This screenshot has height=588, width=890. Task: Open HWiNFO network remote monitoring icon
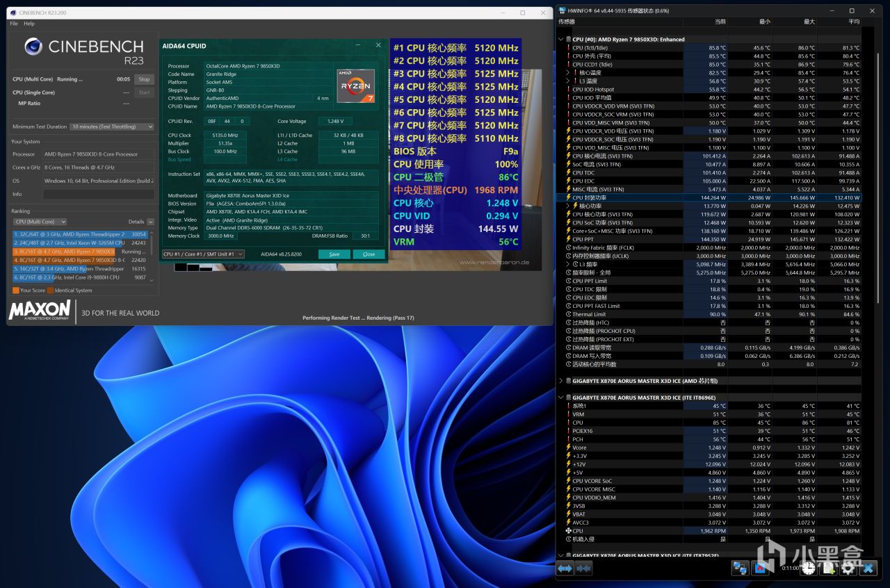point(740,568)
